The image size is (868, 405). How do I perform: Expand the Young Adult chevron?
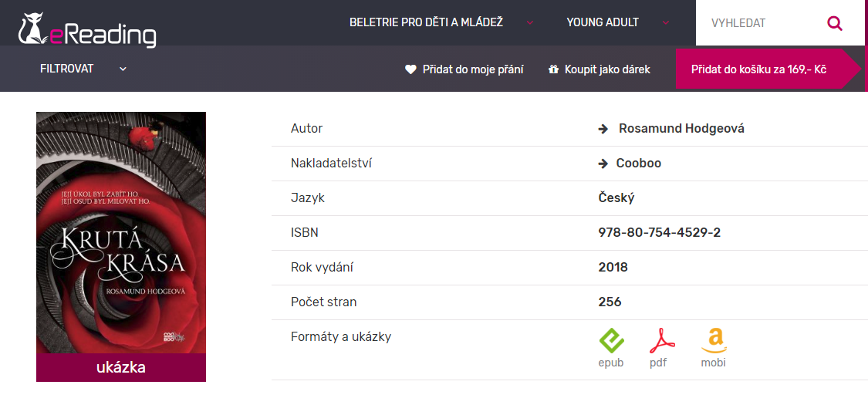(x=666, y=22)
